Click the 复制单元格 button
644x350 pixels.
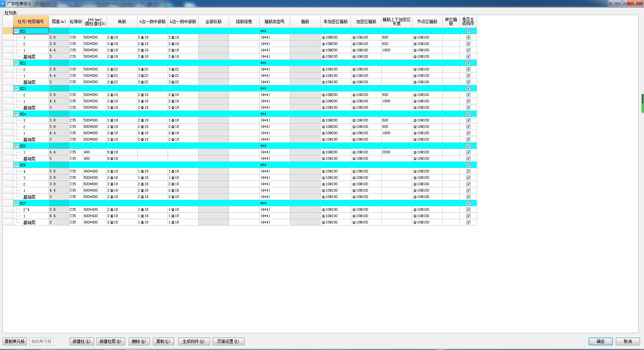pyautogui.click(x=15, y=341)
